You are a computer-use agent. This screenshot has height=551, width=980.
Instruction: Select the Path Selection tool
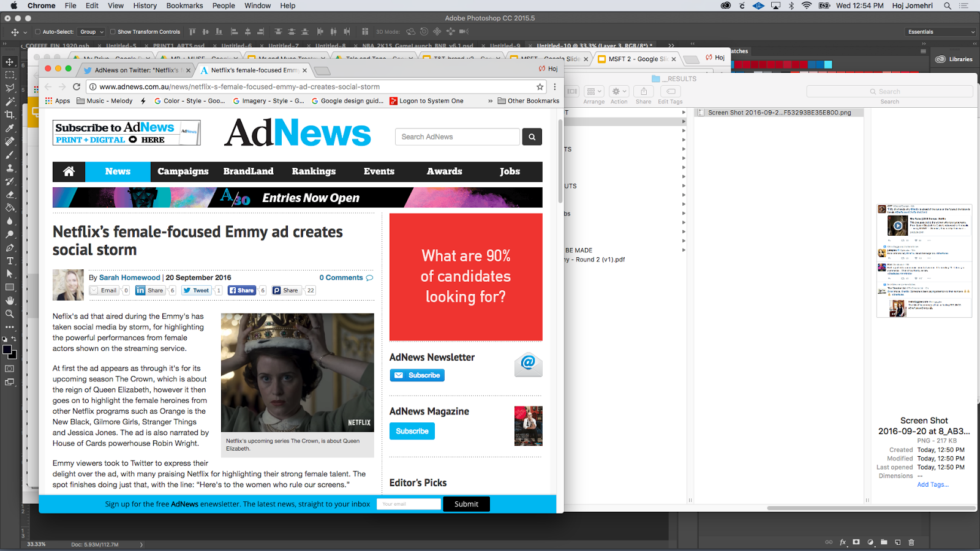(x=10, y=274)
